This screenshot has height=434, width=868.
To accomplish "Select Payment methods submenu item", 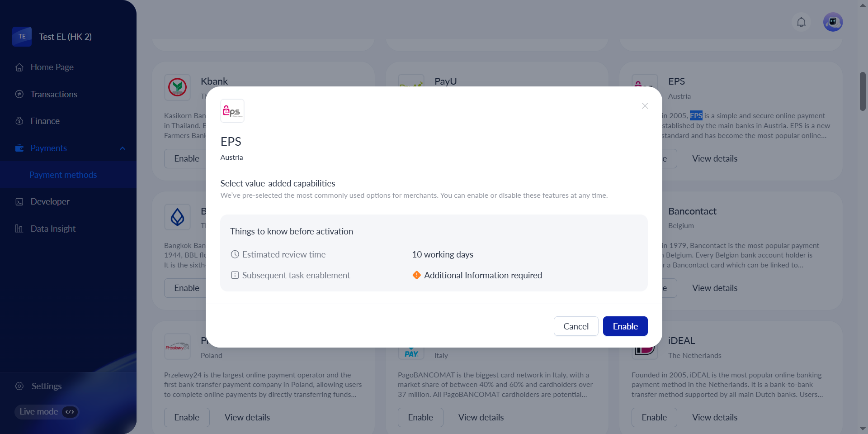I will [x=63, y=175].
